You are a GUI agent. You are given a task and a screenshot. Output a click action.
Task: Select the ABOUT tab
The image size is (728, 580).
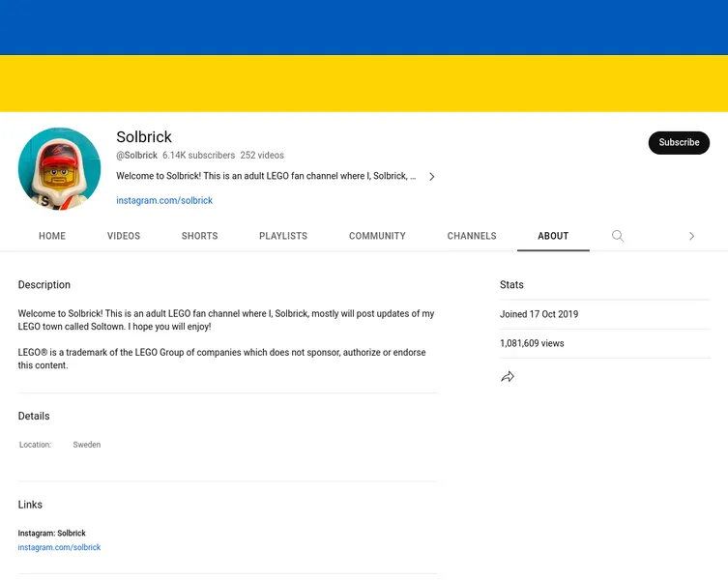click(x=553, y=236)
